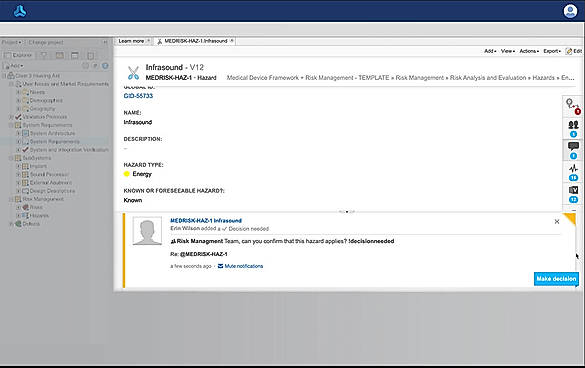Click the yellow Energy hazard type dot

126,174
